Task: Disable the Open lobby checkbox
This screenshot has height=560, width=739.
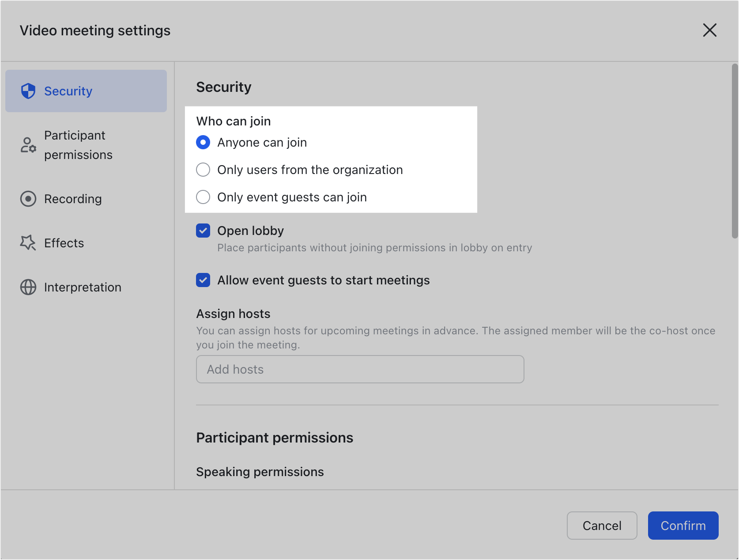Action: [x=203, y=230]
